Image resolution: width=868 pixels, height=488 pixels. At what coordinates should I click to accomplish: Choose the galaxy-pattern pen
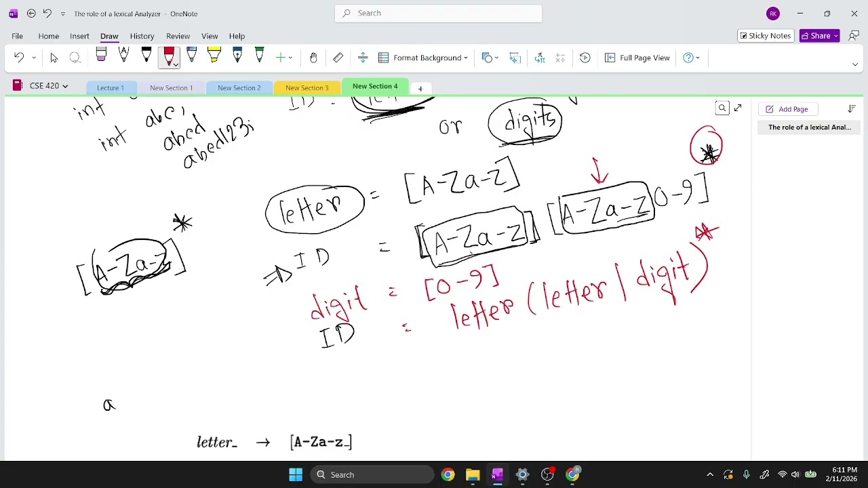coord(192,56)
